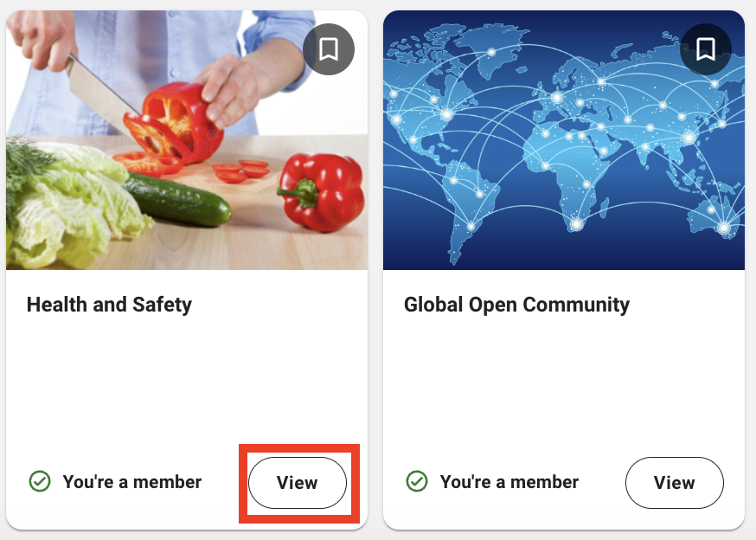This screenshot has width=756, height=540.
Task: View the Global Open Community group
Action: (x=675, y=483)
